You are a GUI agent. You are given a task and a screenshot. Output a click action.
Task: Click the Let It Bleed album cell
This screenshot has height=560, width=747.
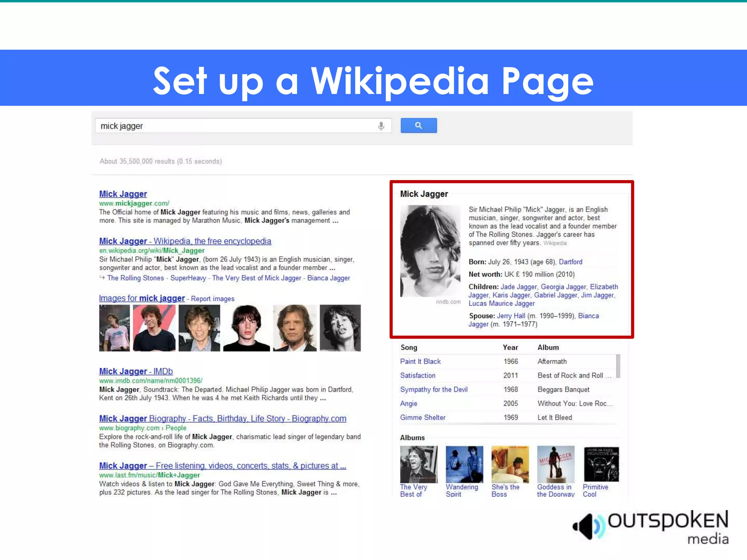554,417
